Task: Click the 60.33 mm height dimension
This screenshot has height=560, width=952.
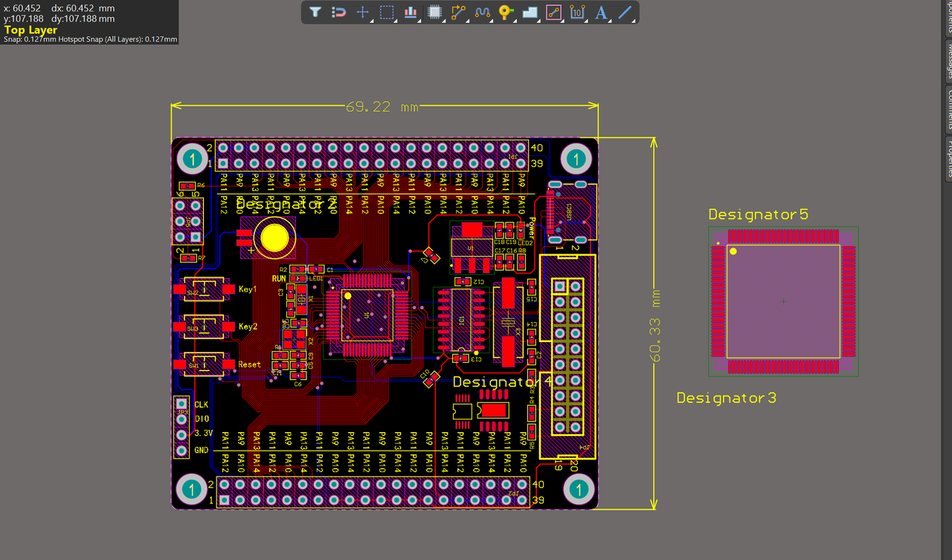Action: (x=656, y=325)
